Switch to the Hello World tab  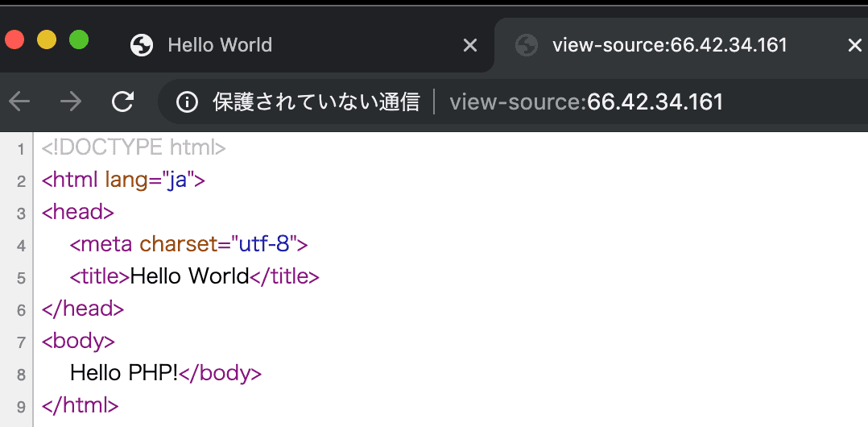220,45
